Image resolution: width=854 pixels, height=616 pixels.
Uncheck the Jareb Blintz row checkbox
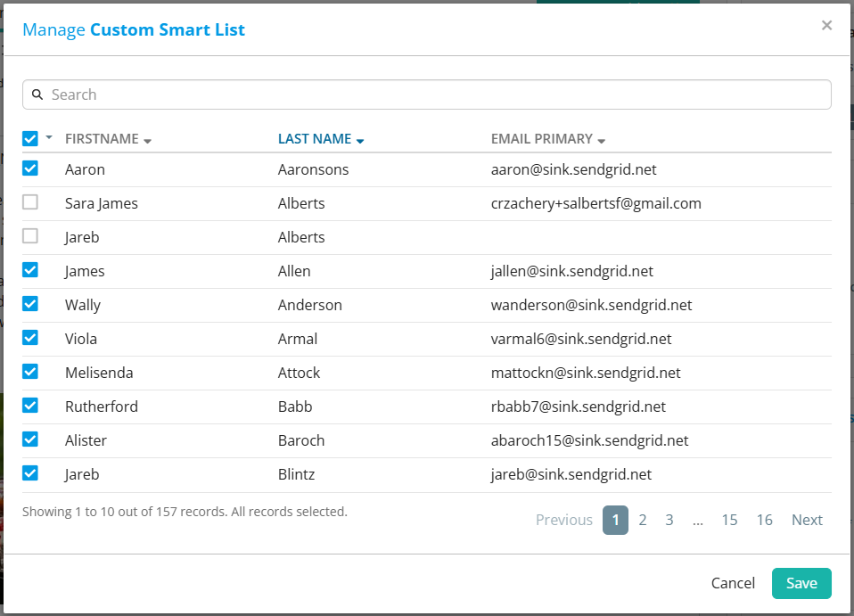pos(30,473)
